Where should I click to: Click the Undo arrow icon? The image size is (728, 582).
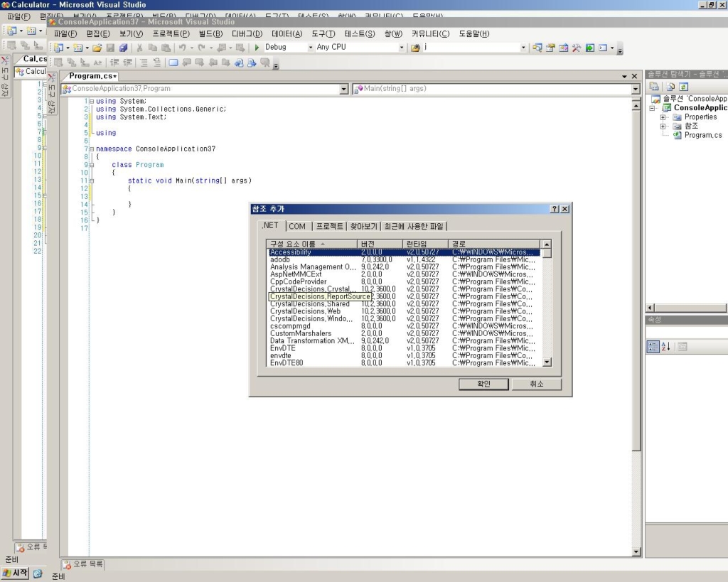pyautogui.click(x=183, y=48)
